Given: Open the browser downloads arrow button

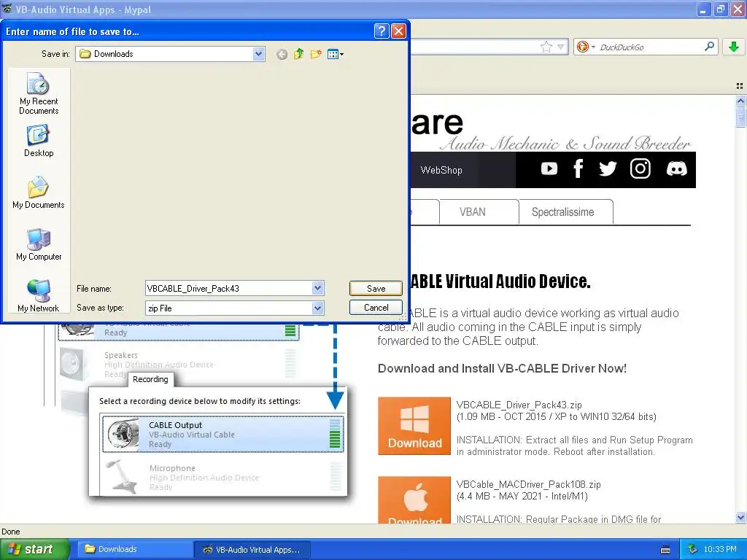Looking at the screenshot, I should 734,47.
